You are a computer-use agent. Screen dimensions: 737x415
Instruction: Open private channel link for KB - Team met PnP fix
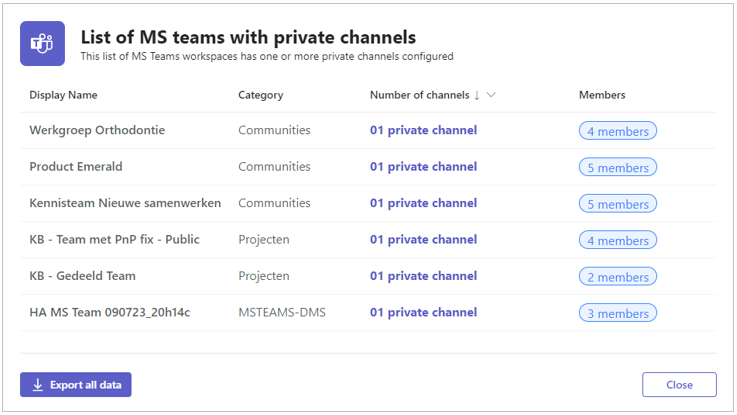click(x=423, y=240)
